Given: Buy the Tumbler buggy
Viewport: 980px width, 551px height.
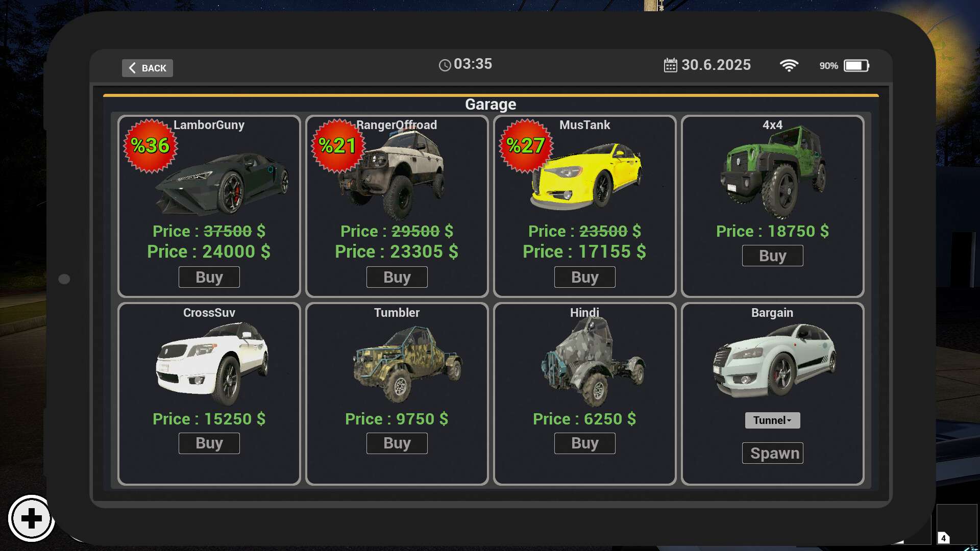Looking at the screenshot, I should pos(397,443).
